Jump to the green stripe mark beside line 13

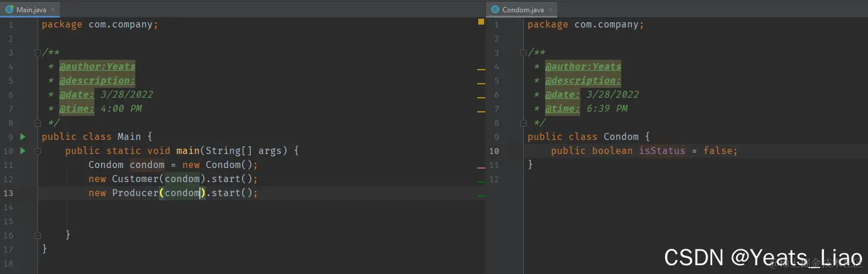coord(481,196)
